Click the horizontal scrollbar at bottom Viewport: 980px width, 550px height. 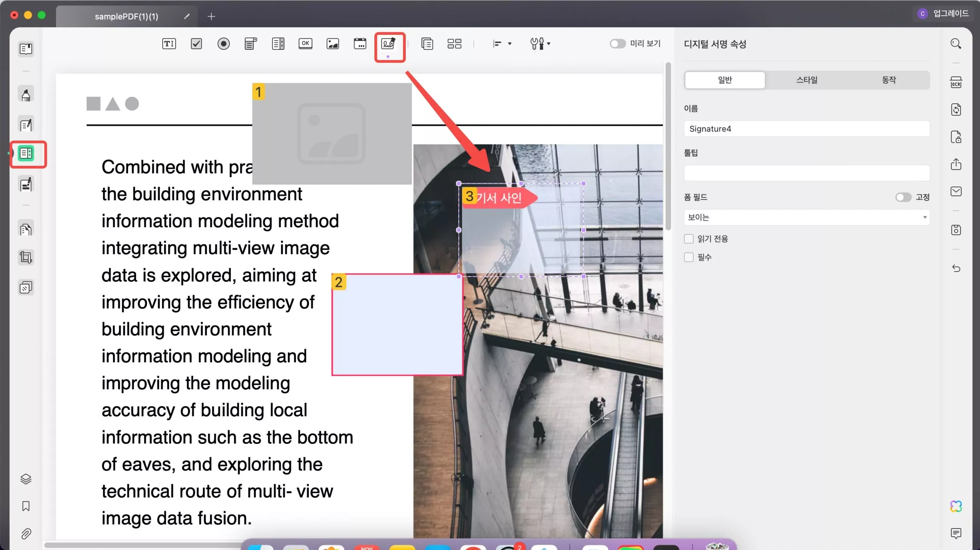(x=143, y=545)
